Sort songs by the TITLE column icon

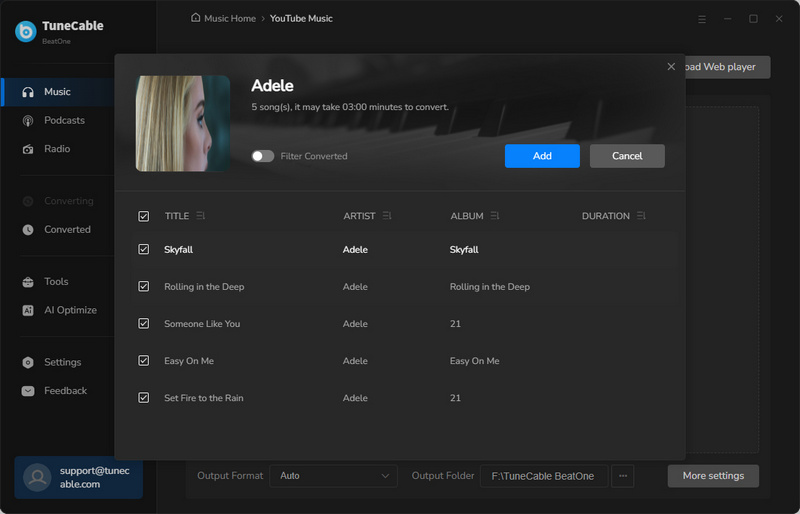point(201,216)
